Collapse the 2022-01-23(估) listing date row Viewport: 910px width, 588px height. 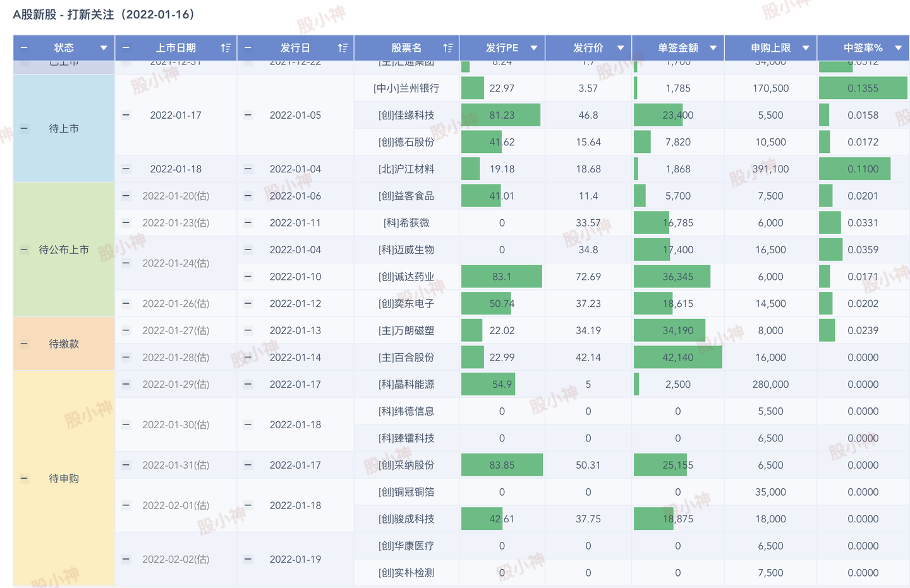click(126, 222)
